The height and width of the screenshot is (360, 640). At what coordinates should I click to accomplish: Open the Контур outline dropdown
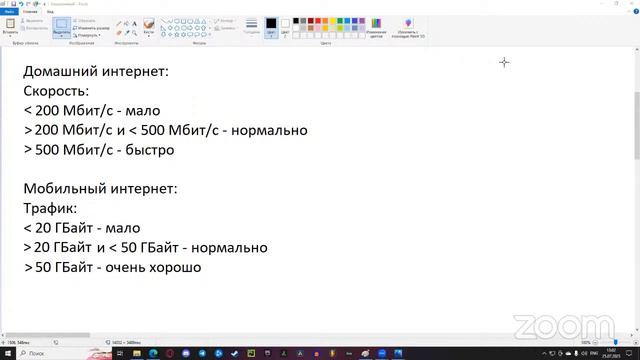point(224,20)
